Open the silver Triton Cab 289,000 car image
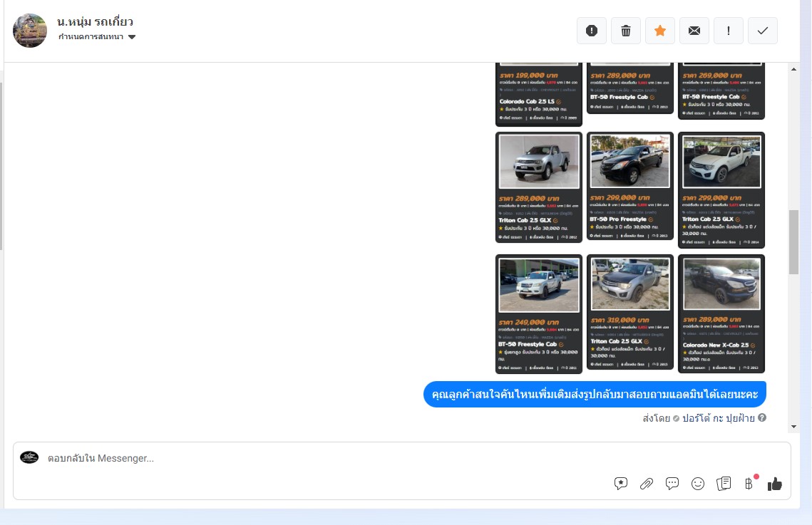This screenshot has width=812, height=525. (539, 162)
